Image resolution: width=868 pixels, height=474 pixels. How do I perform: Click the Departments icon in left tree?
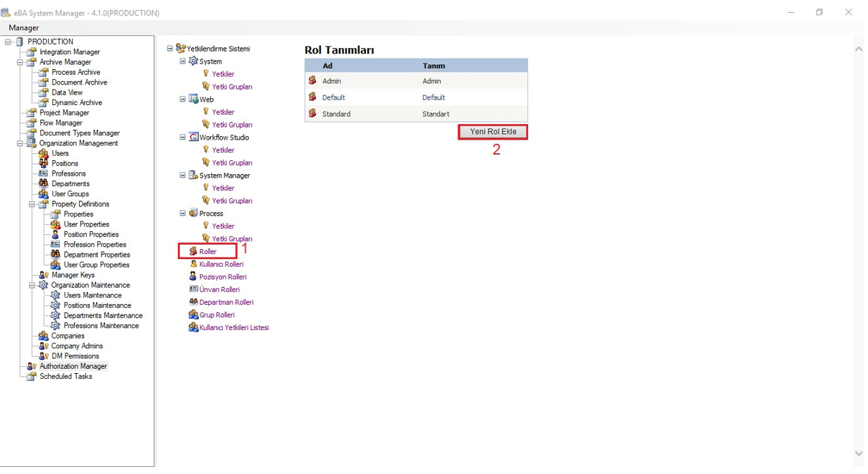click(44, 183)
